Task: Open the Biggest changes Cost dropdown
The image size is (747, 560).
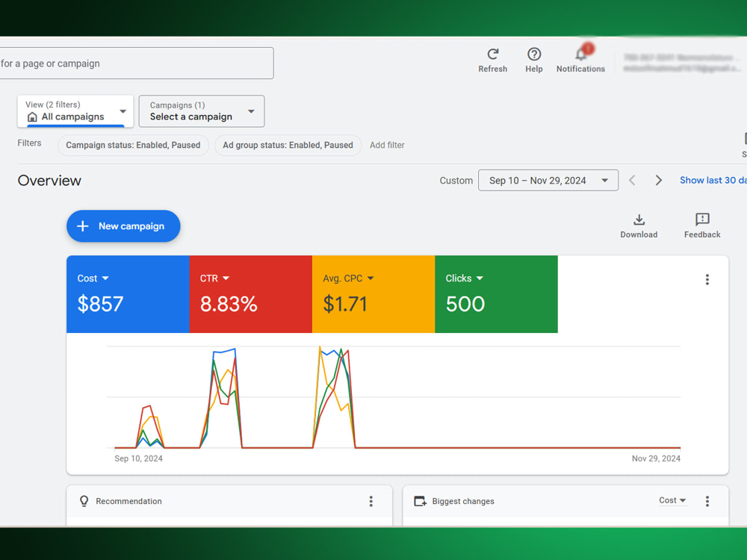Action: coord(673,500)
